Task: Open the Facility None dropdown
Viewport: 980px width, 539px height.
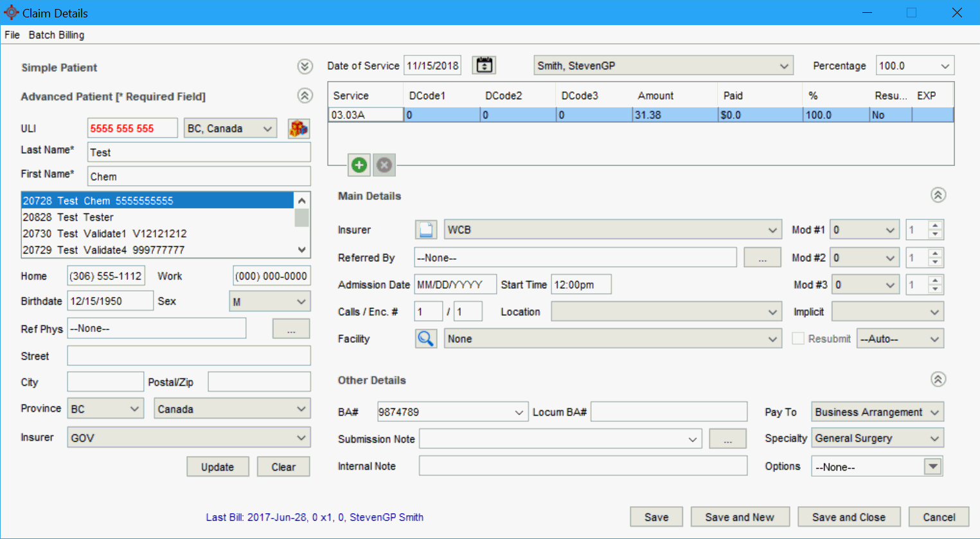Action: point(612,338)
